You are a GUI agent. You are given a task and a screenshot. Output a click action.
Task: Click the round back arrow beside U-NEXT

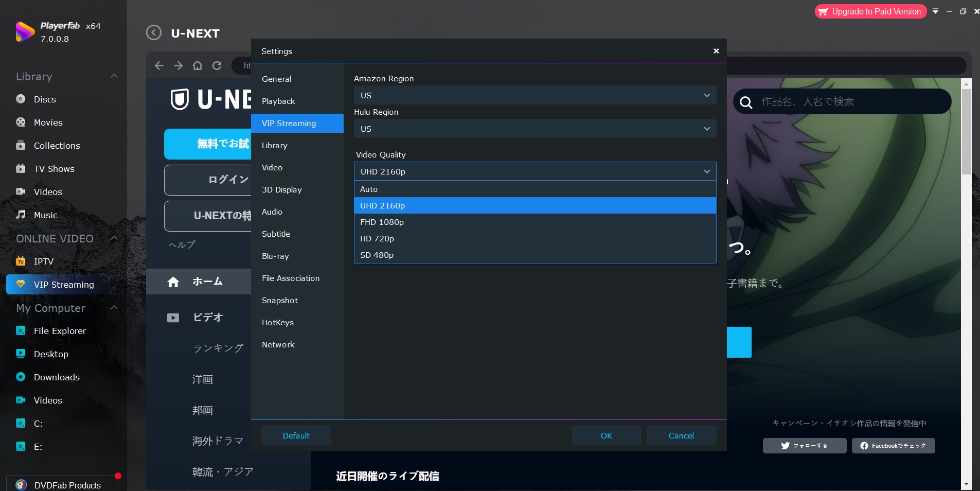click(153, 33)
